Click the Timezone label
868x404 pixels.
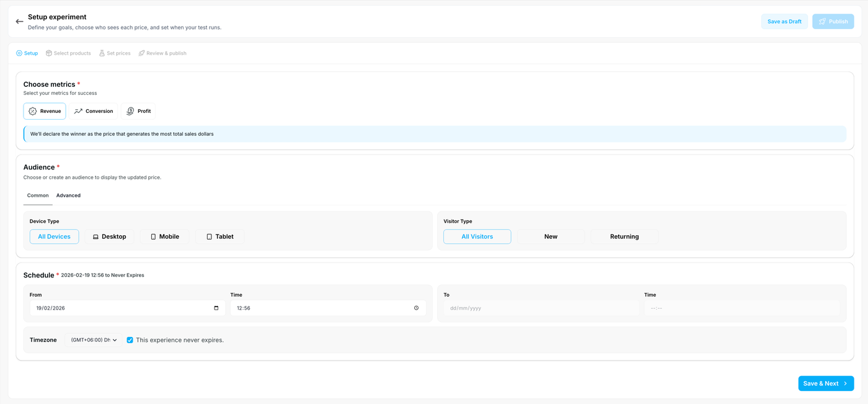tap(43, 340)
